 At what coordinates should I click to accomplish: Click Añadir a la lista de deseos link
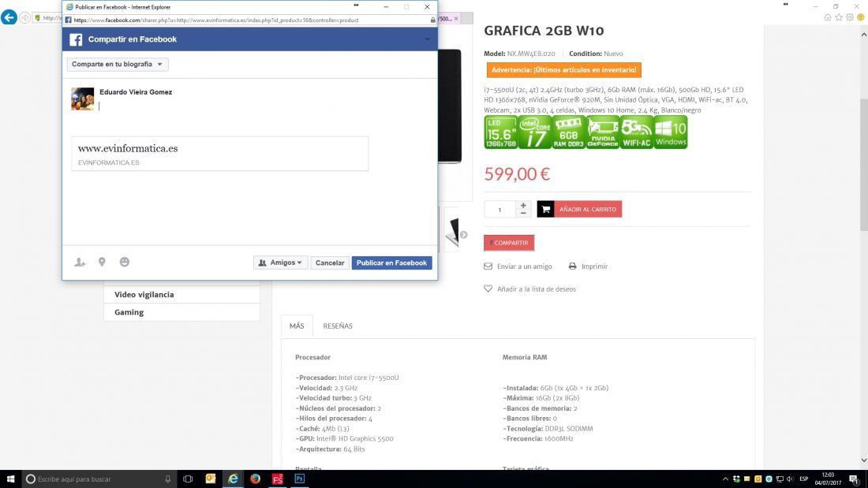pos(537,289)
